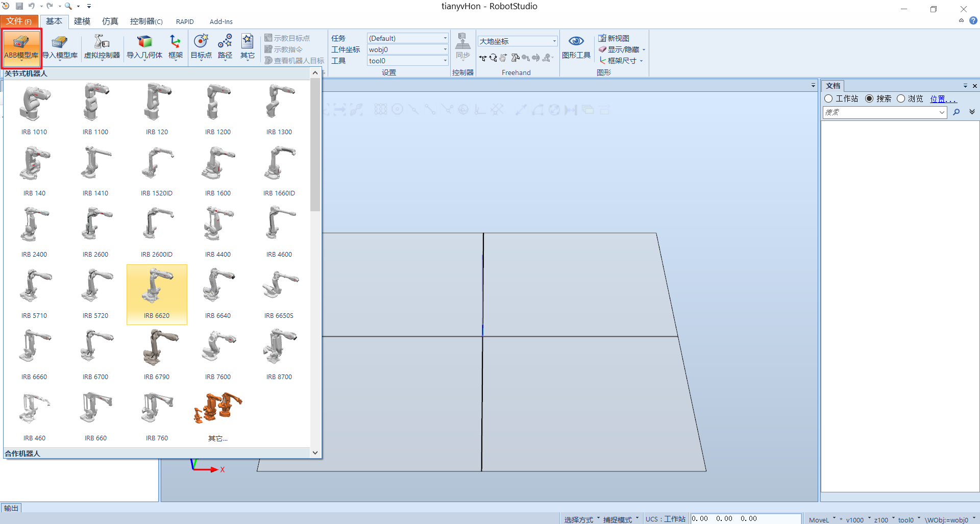Viewport: 980px width, 524px height.
Task: Click inside the 搜索 document search field
Action: (880, 112)
